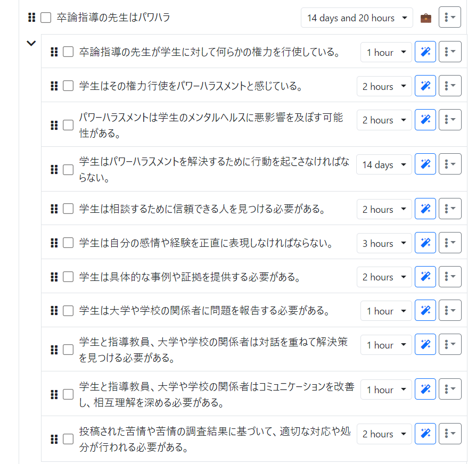Image resolution: width=476 pixels, height=464 pixels.
Task: Open 2 hours dropdown for 具体的な事例や証拠
Action: [x=384, y=277]
